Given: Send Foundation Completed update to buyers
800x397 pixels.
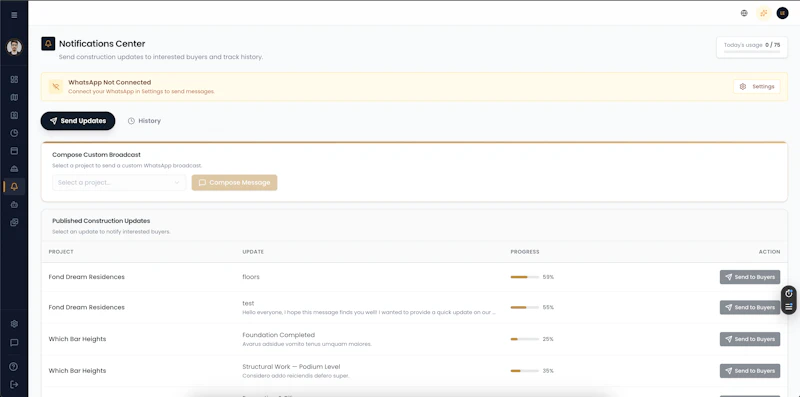Looking at the screenshot, I should point(749,339).
